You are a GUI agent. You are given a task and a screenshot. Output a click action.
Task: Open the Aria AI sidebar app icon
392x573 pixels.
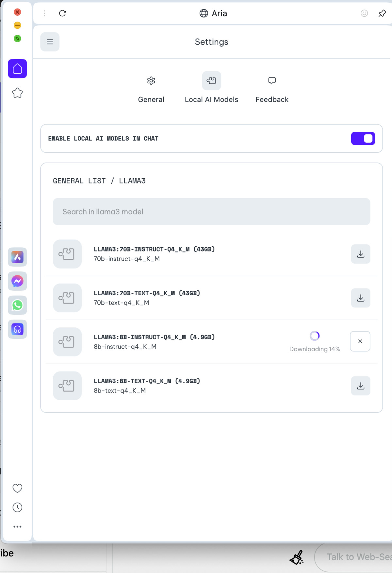click(18, 257)
